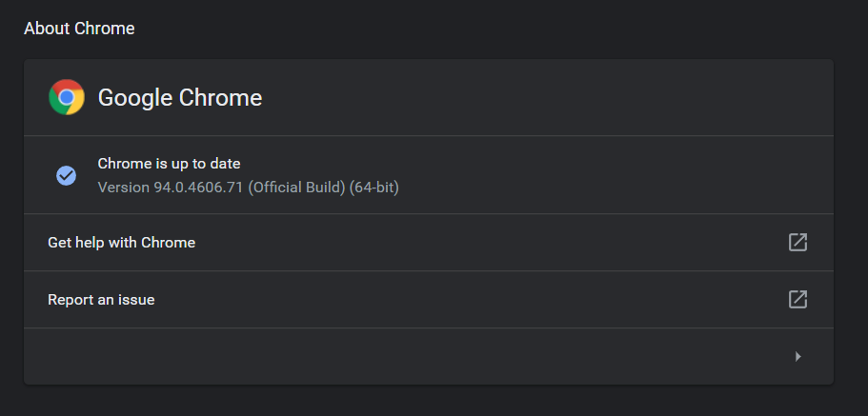Click the "(64-bit)" label
The width and height of the screenshot is (868, 416).
tap(373, 188)
